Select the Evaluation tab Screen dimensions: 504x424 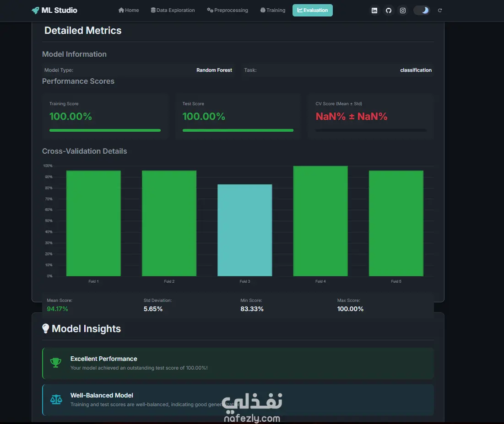tap(313, 10)
